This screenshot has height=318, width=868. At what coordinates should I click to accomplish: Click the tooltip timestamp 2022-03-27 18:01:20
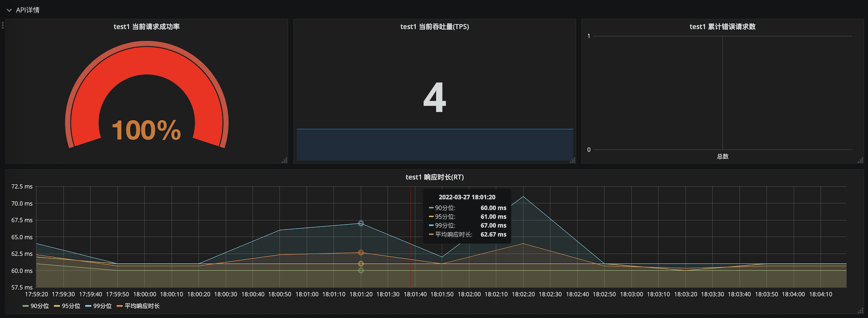467,197
